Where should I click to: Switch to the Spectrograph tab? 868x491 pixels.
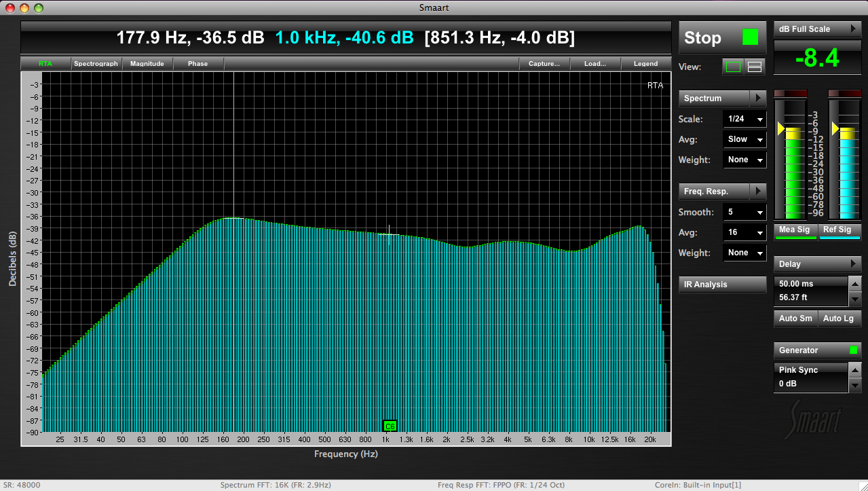click(96, 64)
